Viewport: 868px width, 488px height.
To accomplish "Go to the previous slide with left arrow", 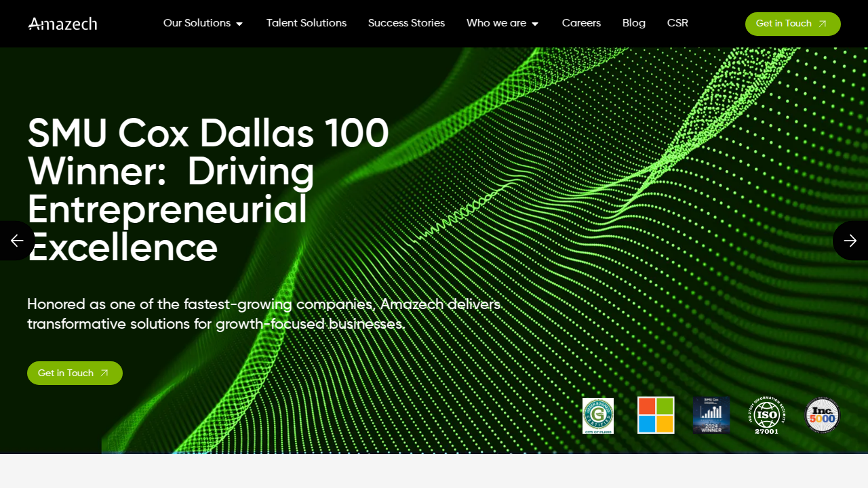I will 17,241.
